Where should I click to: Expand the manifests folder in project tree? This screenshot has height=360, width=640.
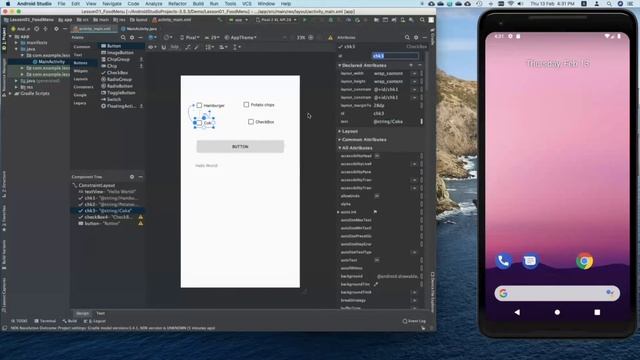(17, 42)
